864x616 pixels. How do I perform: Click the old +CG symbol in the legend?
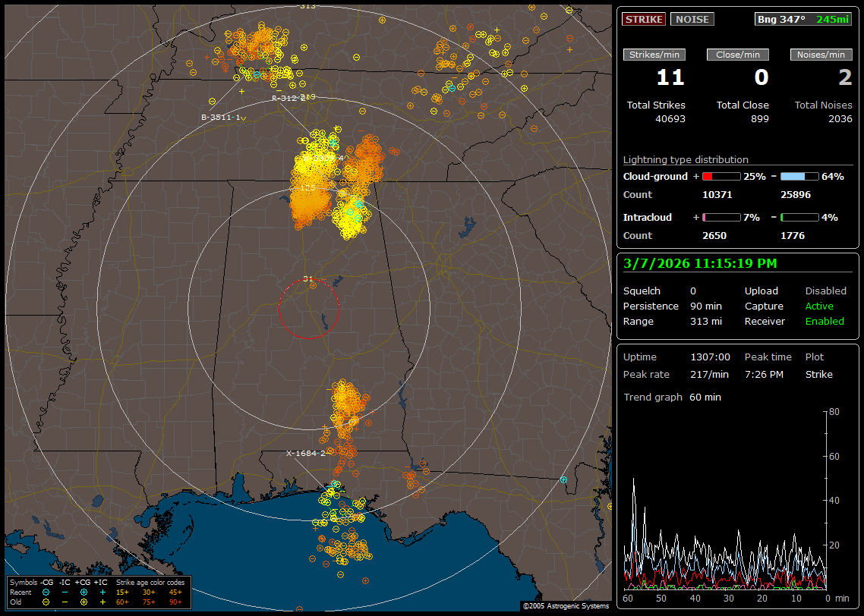(84, 602)
